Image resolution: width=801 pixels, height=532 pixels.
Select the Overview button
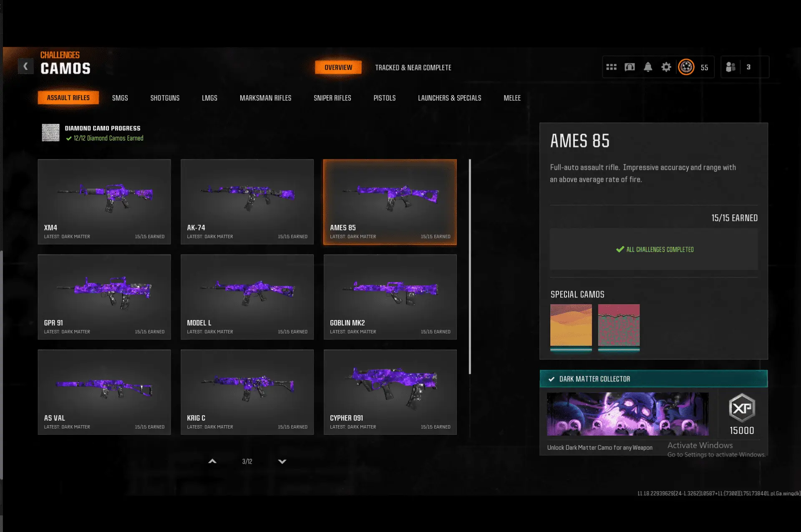(338, 68)
